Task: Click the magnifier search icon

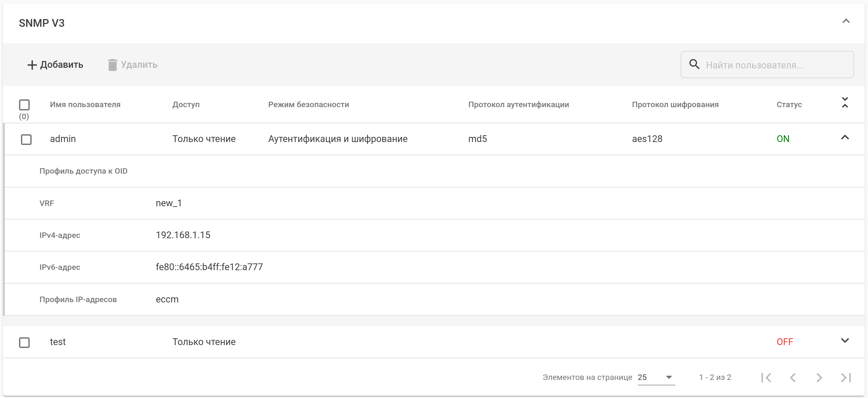Action: 694,64
